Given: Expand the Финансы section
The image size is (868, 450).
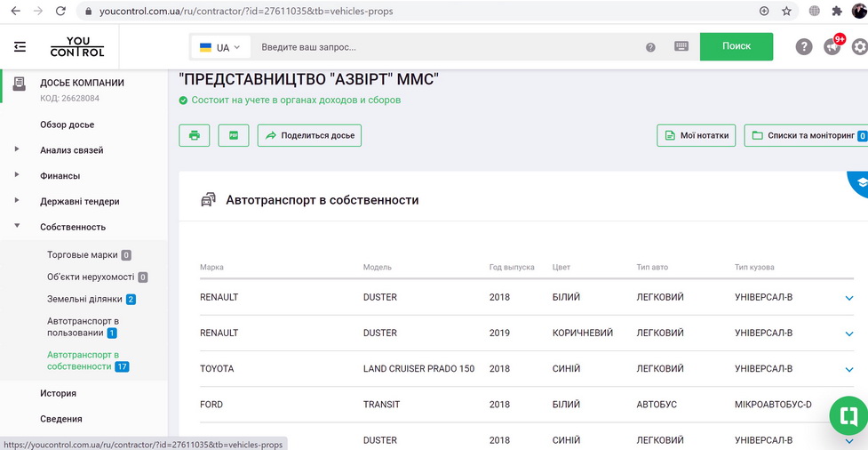Looking at the screenshot, I should (17, 174).
